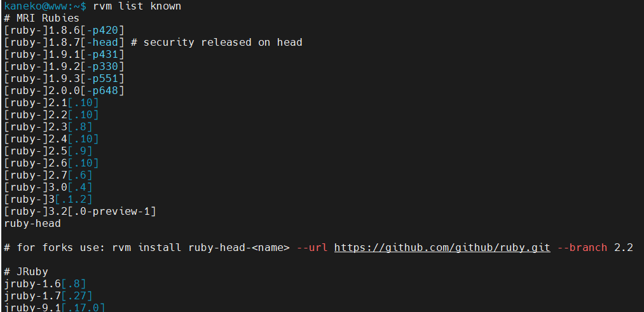Select the ruby-3.2 .0-preview-1 line
The width and height of the screenshot is (644, 312).
[79, 212]
